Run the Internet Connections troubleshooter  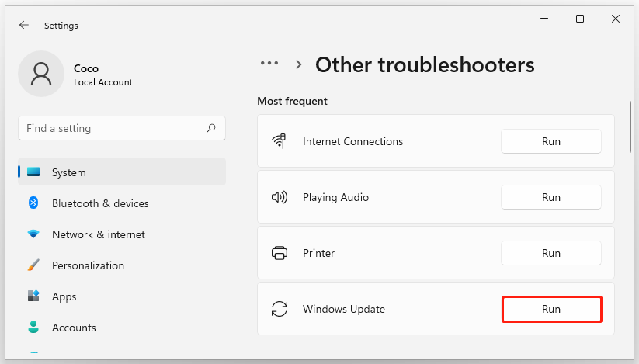click(551, 141)
